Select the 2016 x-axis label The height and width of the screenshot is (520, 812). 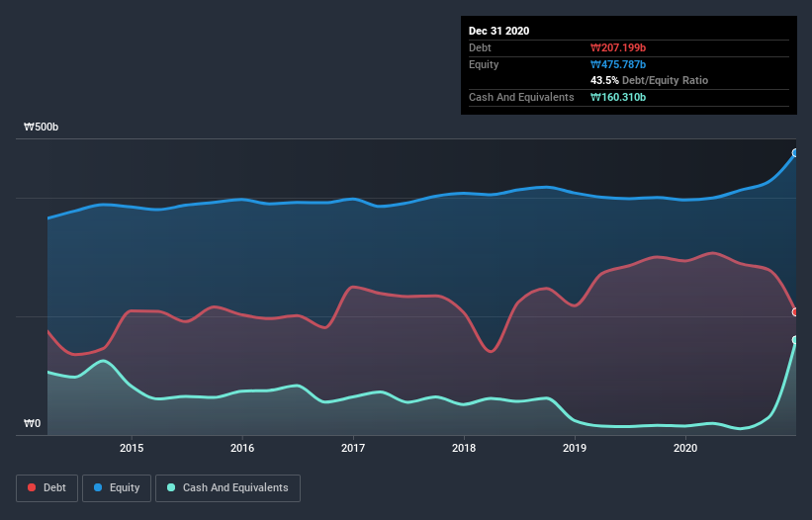click(242, 448)
